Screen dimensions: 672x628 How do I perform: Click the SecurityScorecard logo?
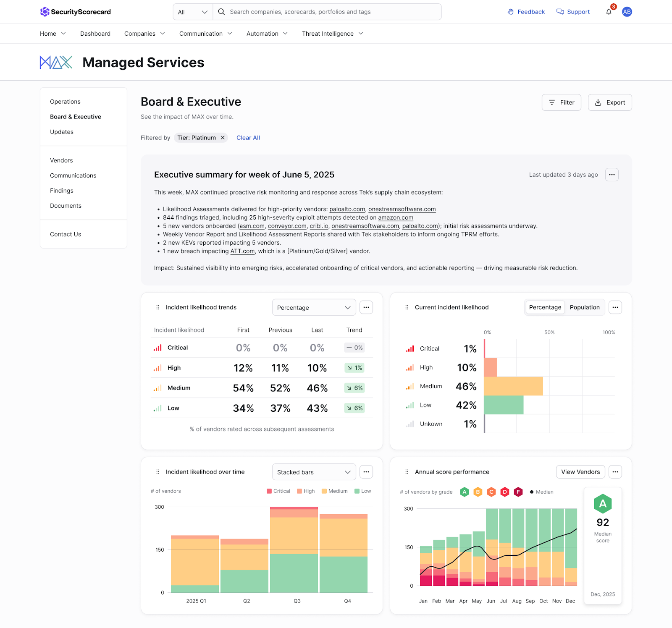pyautogui.click(x=76, y=12)
